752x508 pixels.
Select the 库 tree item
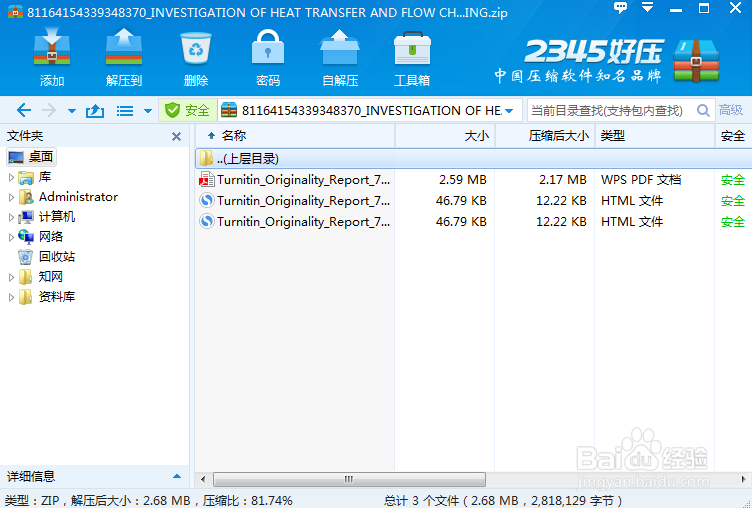35,177
